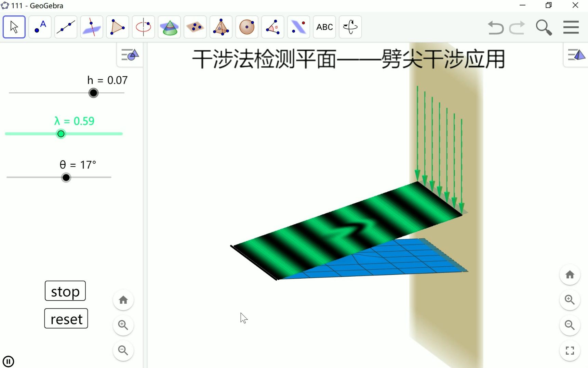588x368 pixels.
Task: Click the green λ slider handle
Action: 61,134
